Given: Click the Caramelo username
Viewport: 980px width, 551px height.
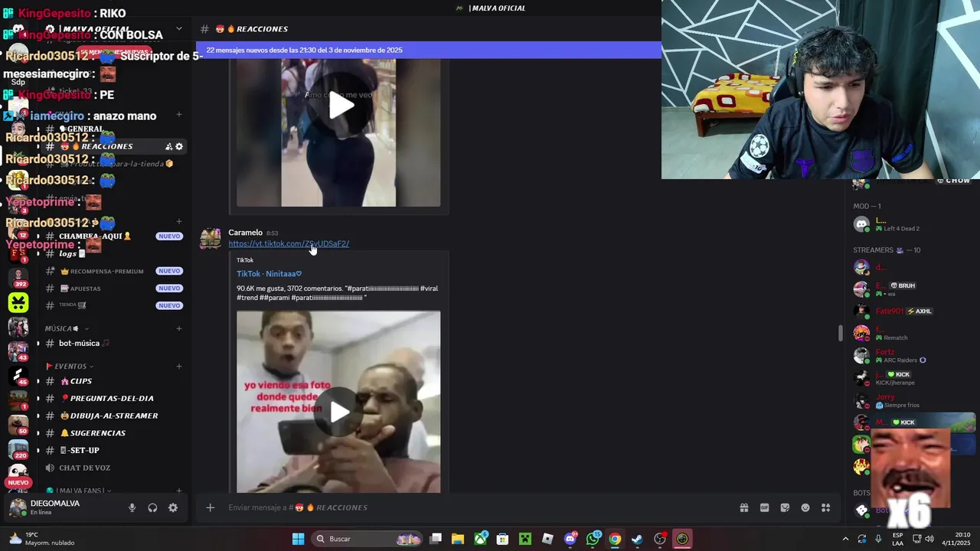Looking at the screenshot, I should 245,233.
